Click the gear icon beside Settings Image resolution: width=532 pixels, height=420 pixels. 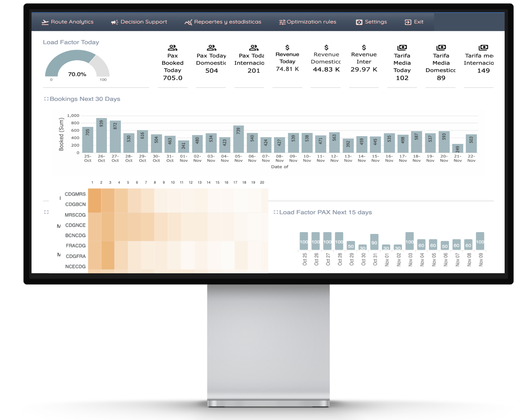click(x=359, y=22)
